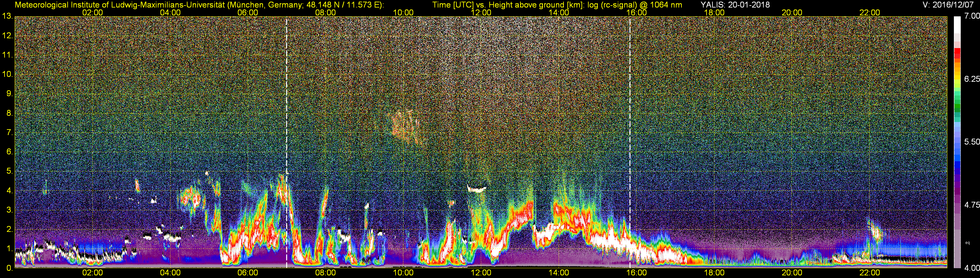Click the 1 km height axis label
This screenshot has height=278, width=980.
[9, 249]
